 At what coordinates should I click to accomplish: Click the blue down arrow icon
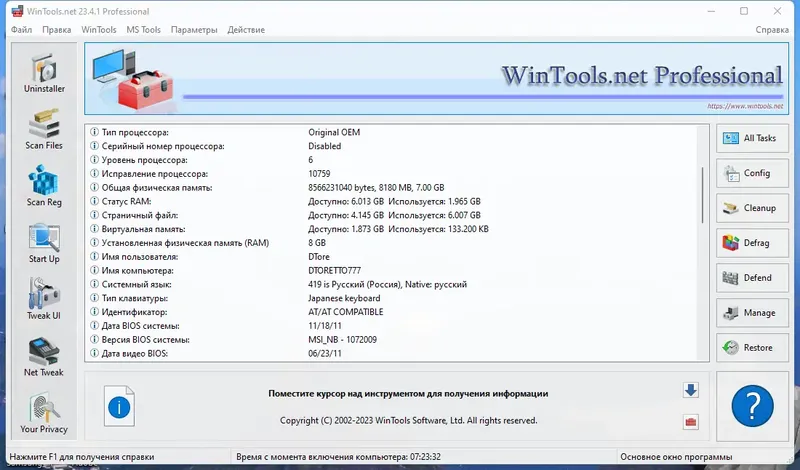coord(691,390)
